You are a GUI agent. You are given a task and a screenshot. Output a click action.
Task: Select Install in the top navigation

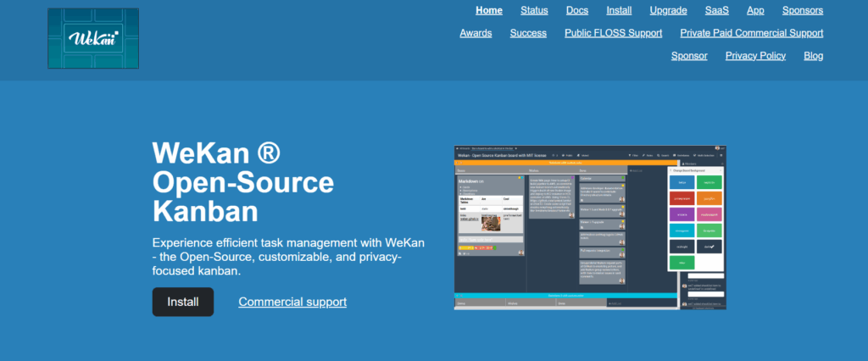[619, 11]
